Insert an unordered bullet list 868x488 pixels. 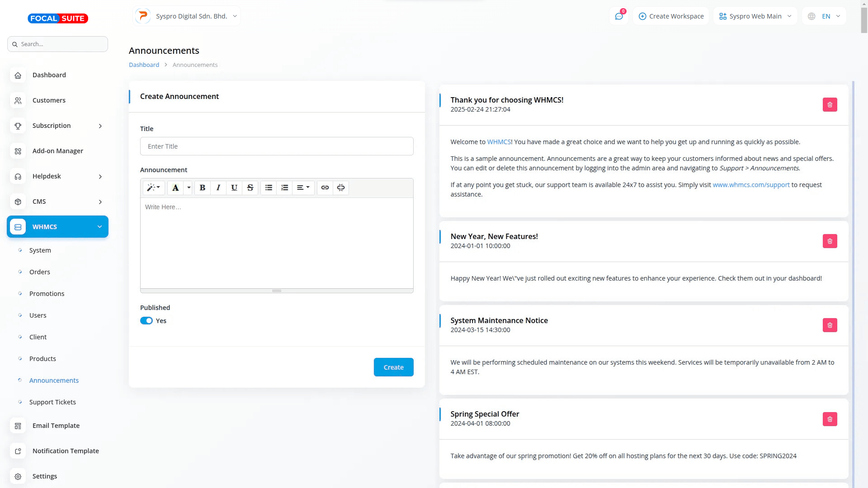click(x=269, y=188)
